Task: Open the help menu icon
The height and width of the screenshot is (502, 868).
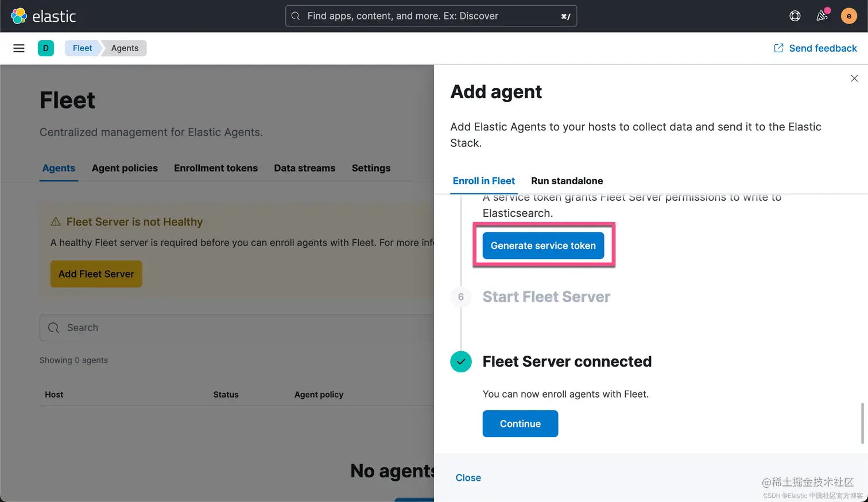Action: click(x=795, y=16)
